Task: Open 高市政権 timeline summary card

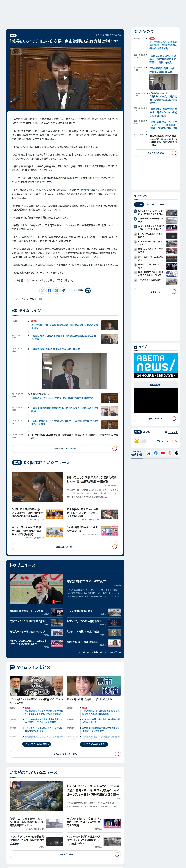Action: [94, 686]
